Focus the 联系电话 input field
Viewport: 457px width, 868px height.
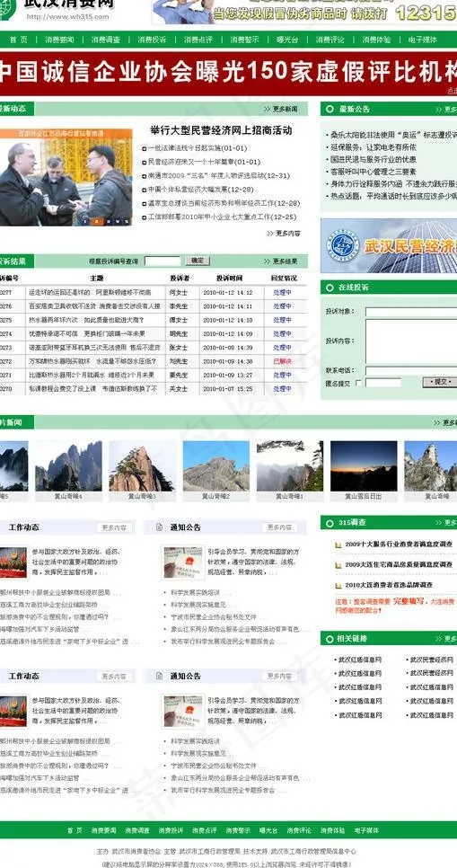click(411, 370)
